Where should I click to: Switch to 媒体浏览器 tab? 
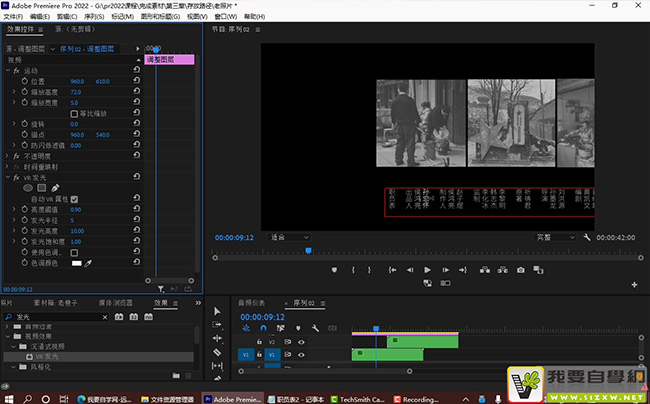116,303
